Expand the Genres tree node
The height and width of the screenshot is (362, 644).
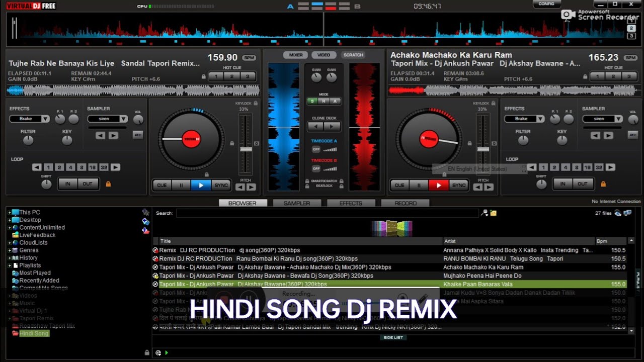tap(10, 250)
